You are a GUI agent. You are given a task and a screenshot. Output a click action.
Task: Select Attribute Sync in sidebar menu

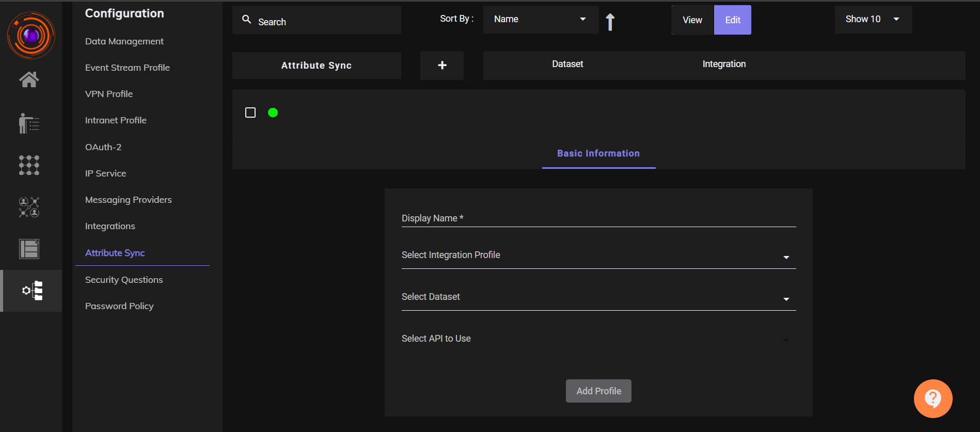[115, 253]
